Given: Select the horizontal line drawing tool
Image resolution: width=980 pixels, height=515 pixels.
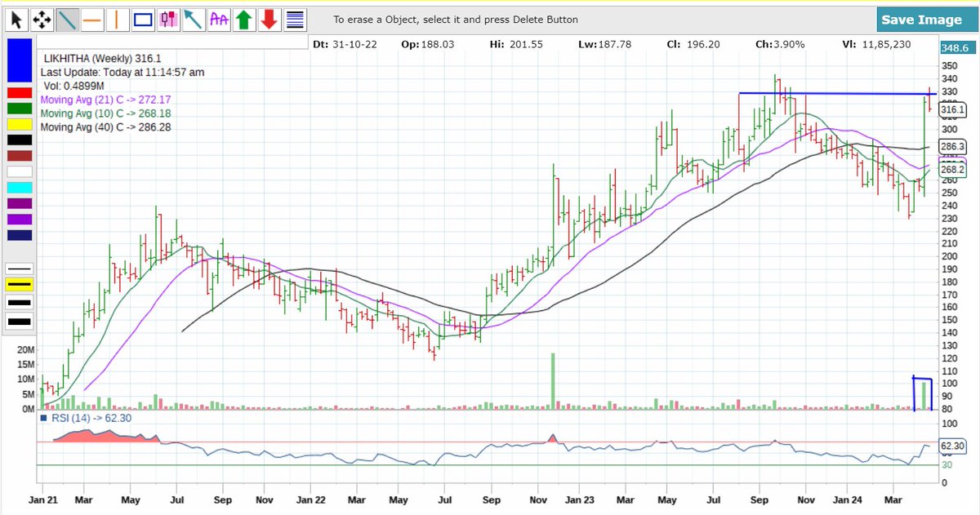Looking at the screenshot, I should 91,18.
